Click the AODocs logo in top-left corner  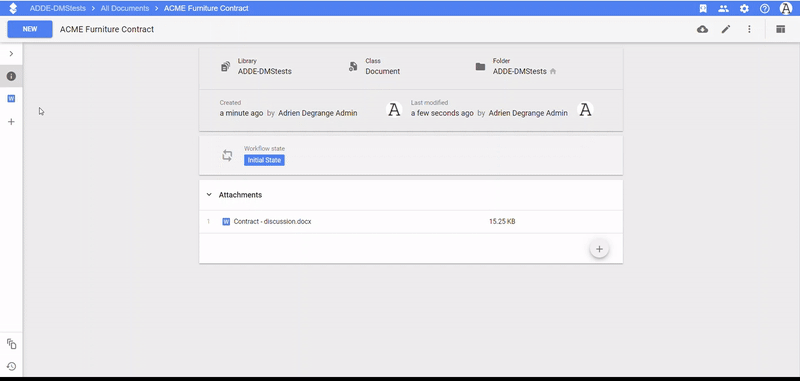coord(13,8)
